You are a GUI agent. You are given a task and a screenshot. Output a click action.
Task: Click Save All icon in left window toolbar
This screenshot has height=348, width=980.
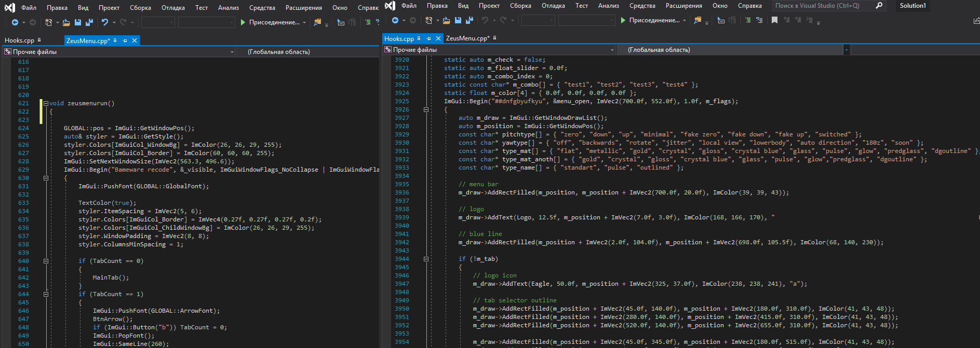[x=89, y=22]
